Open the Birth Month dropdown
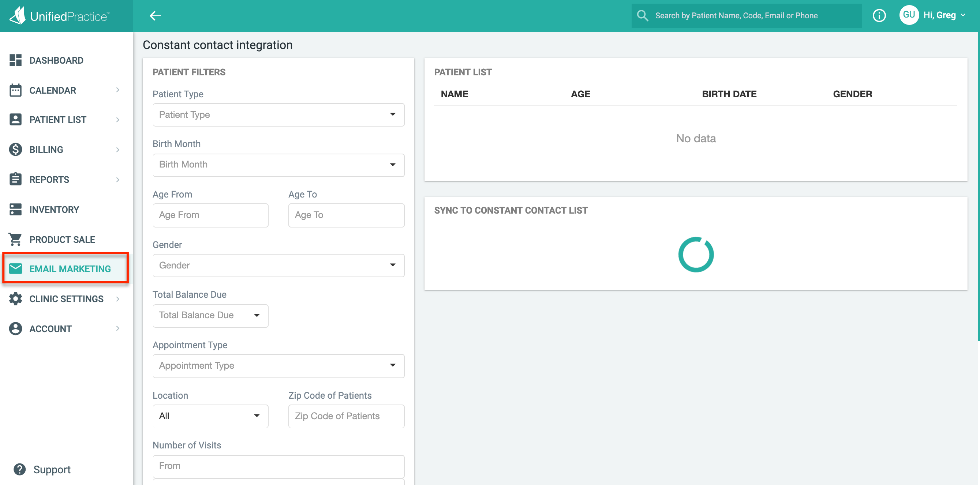This screenshot has height=485, width=980. (278, 165)
